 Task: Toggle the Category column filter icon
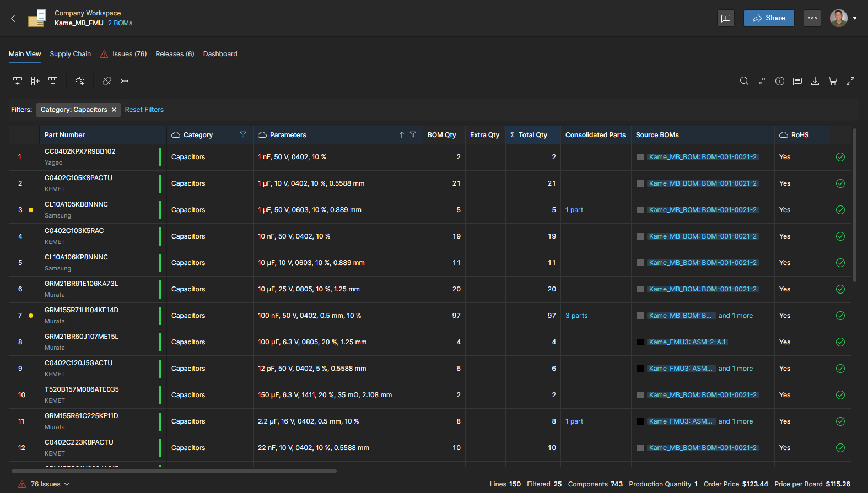point(243,135)
